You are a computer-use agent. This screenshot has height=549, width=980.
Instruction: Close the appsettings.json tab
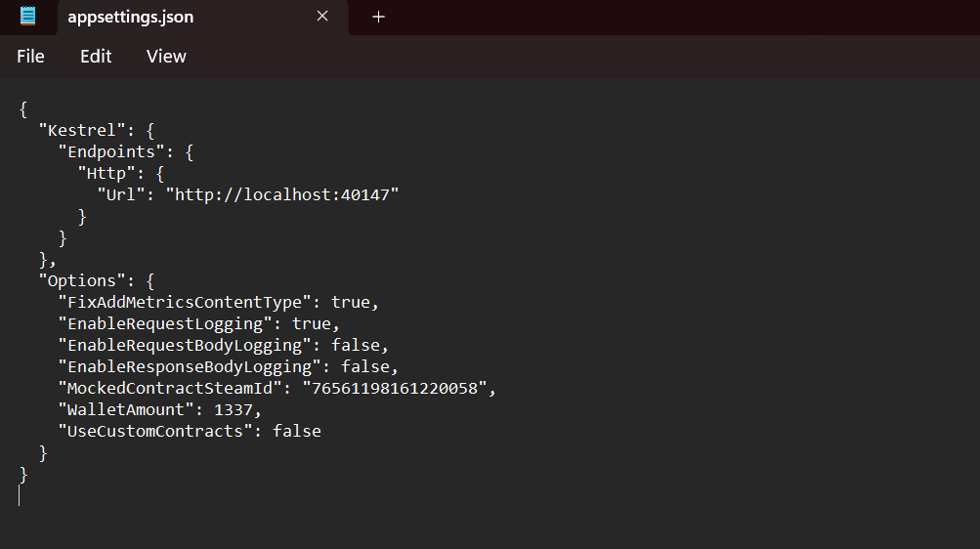pyautogui.click(x=322, y=17)
